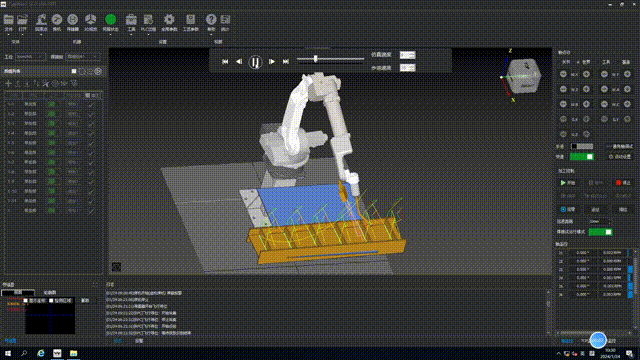Click the 3D cube view icon in toolbar

pos(90,19)
